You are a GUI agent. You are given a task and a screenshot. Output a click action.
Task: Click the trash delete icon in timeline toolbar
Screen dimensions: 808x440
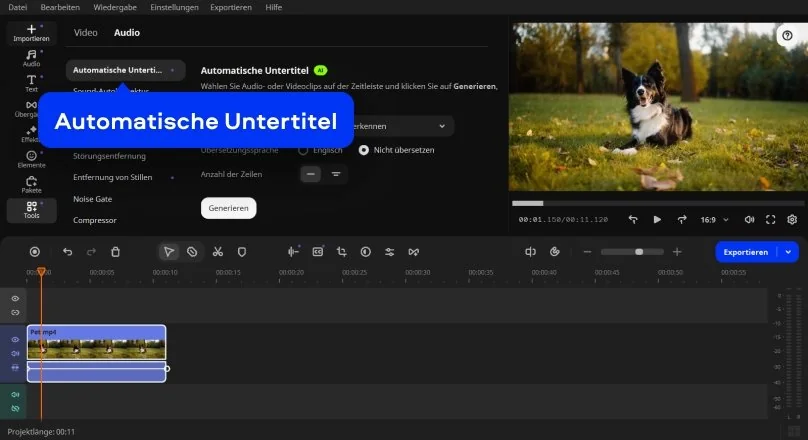point(116,252)
